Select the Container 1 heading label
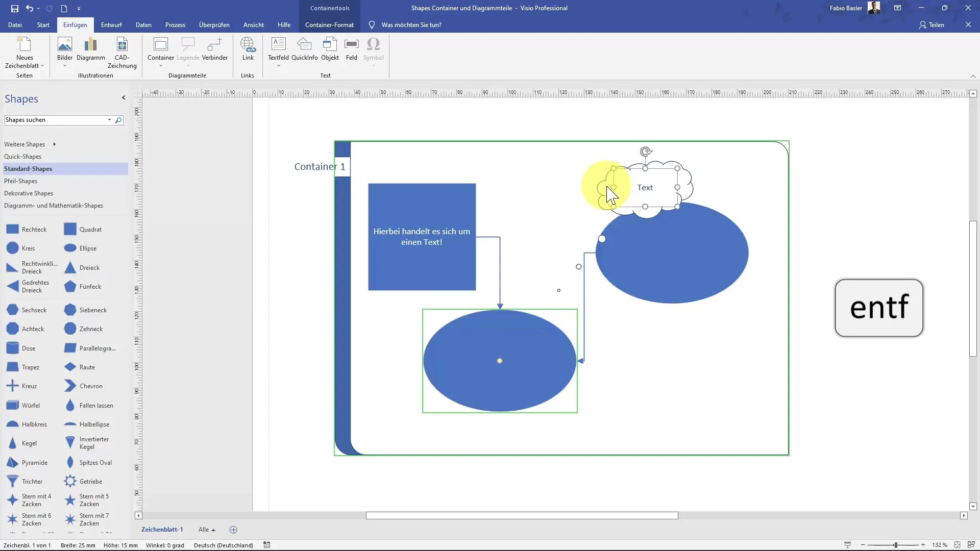980x551 pixels. 320,167
